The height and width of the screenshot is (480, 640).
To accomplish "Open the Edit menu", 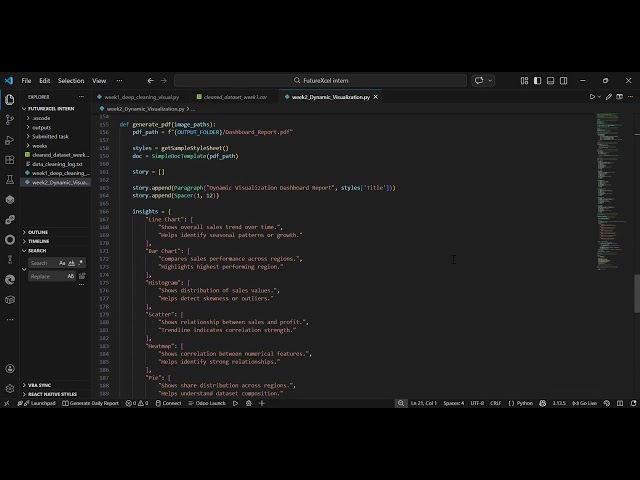I will click(44, 81).
